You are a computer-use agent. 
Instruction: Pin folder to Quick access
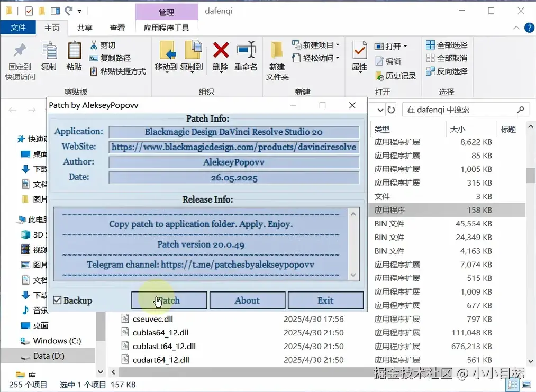click(x=20, y=61)
